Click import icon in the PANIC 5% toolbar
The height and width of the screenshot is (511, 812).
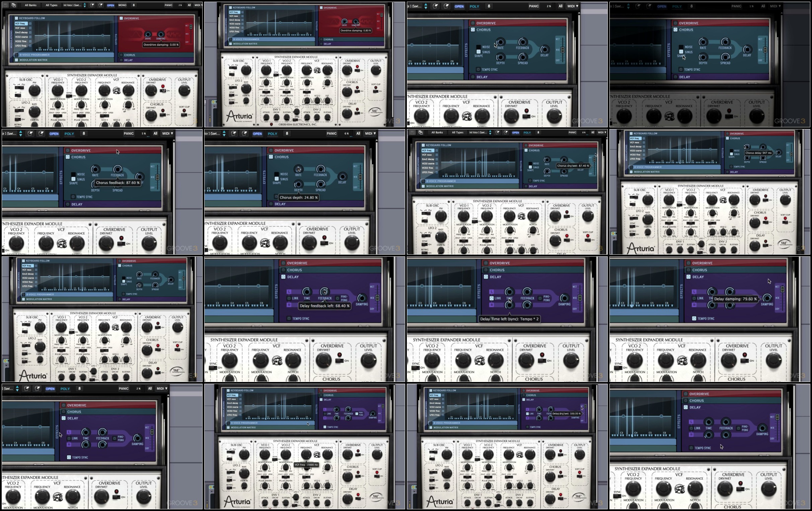(x=30, y=134)
